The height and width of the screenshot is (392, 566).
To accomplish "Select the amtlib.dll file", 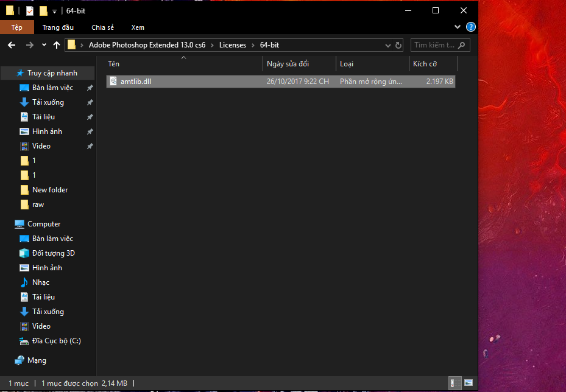I will (135, 82).
